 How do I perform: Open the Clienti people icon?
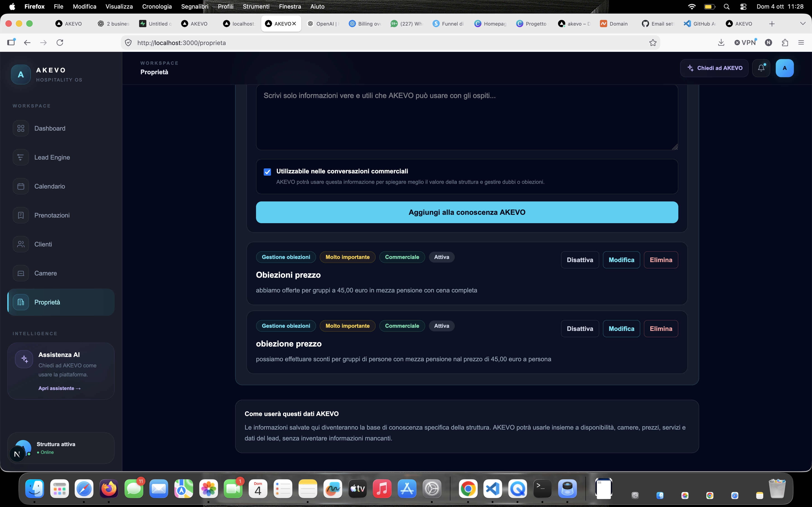(21, 244)
